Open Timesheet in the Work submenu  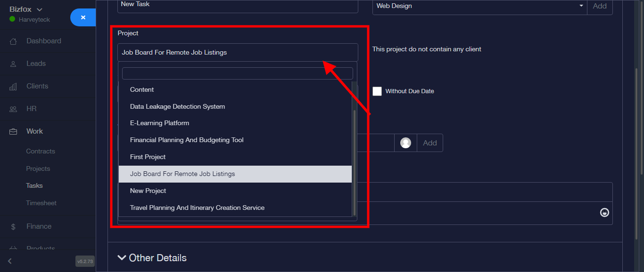tap(41, 203)
